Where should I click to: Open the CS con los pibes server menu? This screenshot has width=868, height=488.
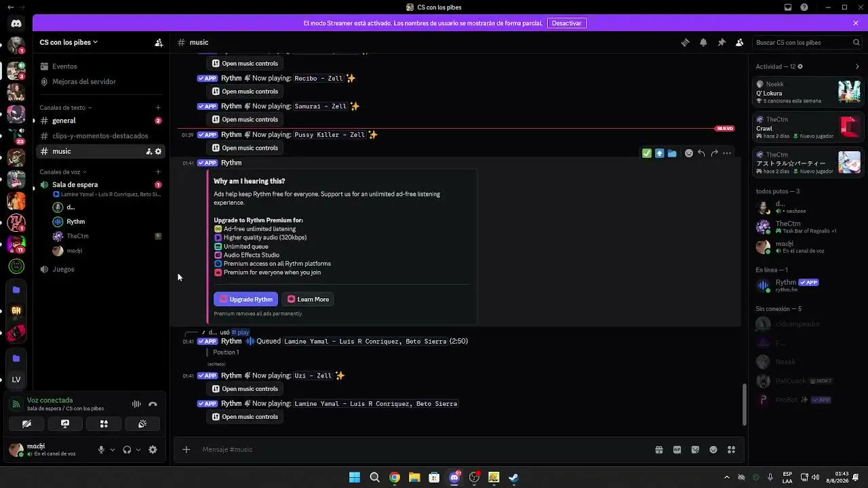[x=68, y=42]
